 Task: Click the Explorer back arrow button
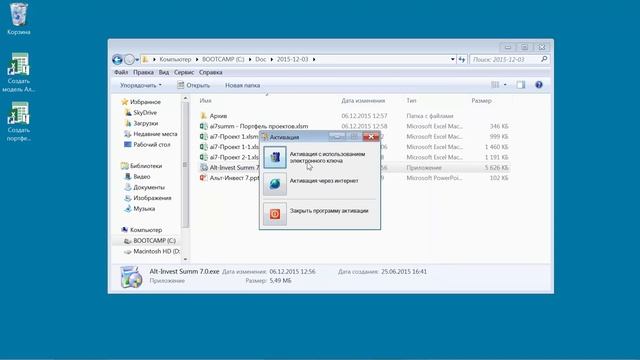117,60
